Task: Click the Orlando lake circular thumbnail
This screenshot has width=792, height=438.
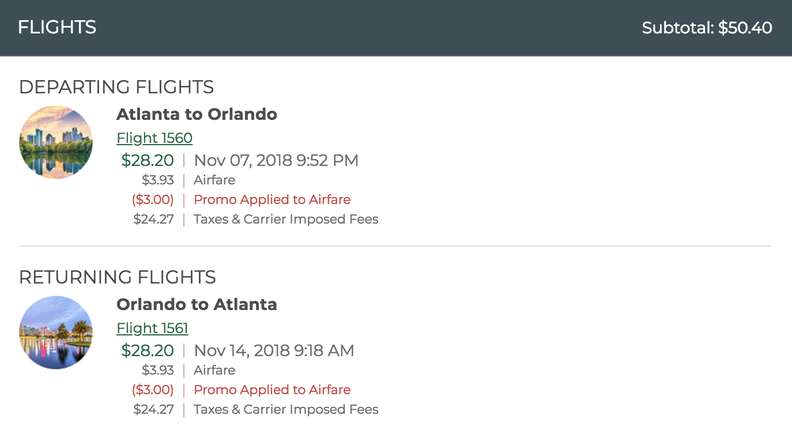Action: 56,332
